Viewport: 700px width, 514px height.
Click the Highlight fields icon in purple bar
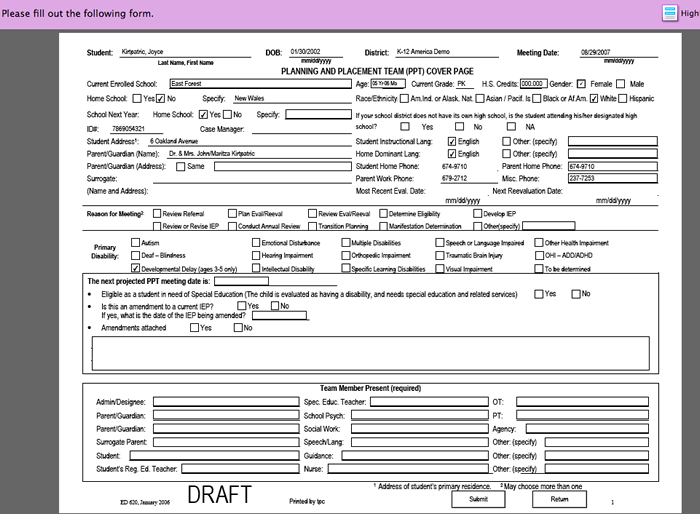click(669, 13)
